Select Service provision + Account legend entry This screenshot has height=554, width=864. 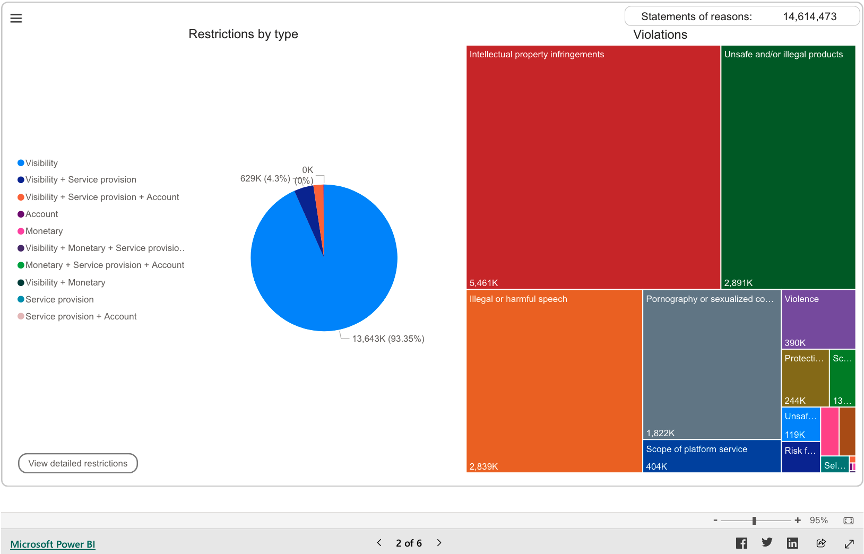pyautogui.click(x=80, y=316)
